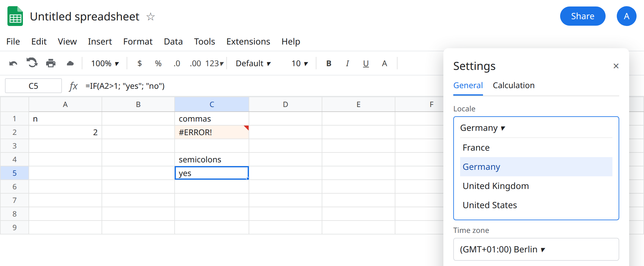This screenshot has width=644, height=266.
Task: Open the Edit menu
Action: [x=39, y=41]
